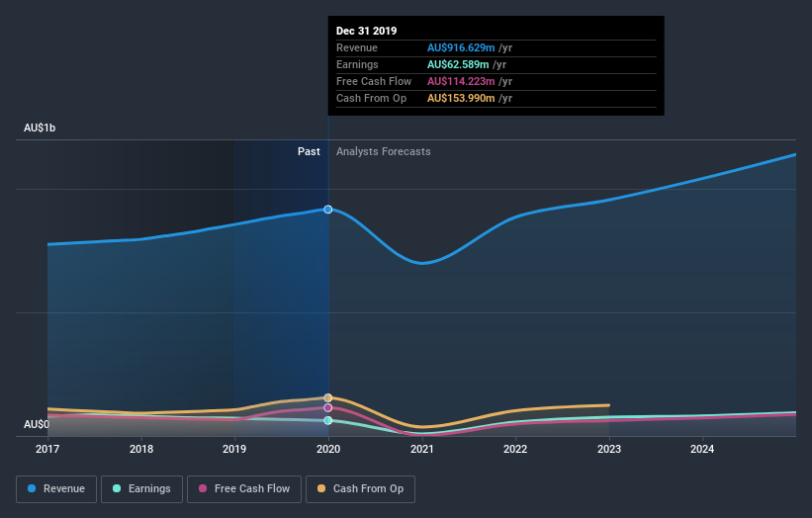812x518 pixels.
Task: Click the Free Cash Flow label in tooltip
Action: pos(374,81)
